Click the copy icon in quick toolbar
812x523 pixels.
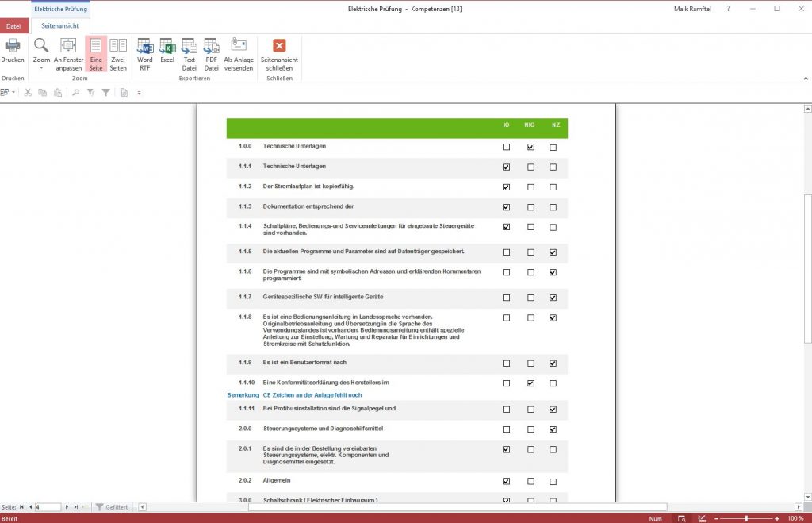[x=43, y=93]
